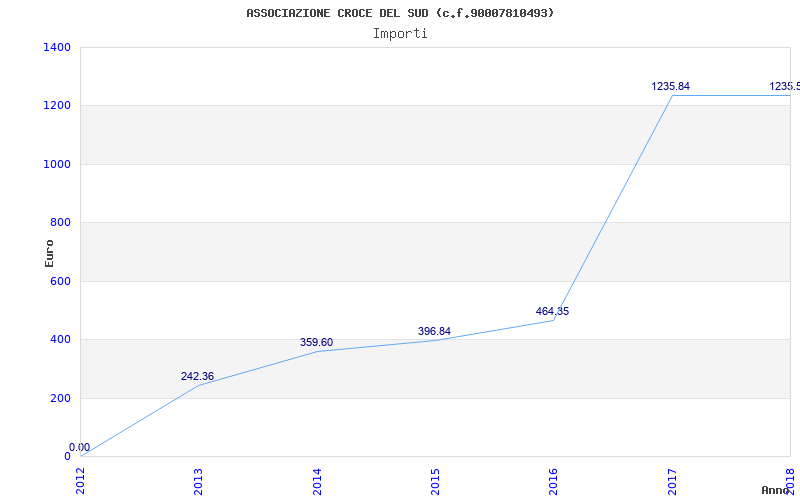The height and width of the screenshot is (500, 800).
Task: Click the 0 y-axis tick label
Action: pos(67,456)
